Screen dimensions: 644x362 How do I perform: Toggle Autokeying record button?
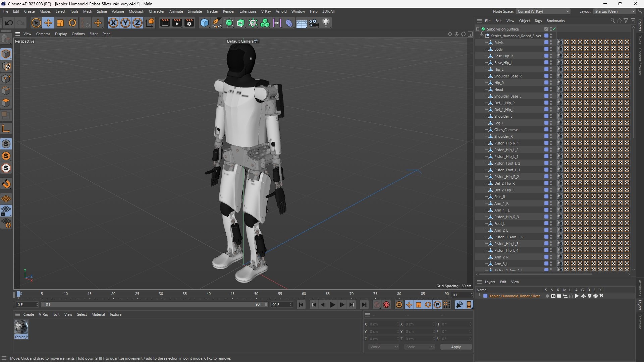[x=386, y=305]
